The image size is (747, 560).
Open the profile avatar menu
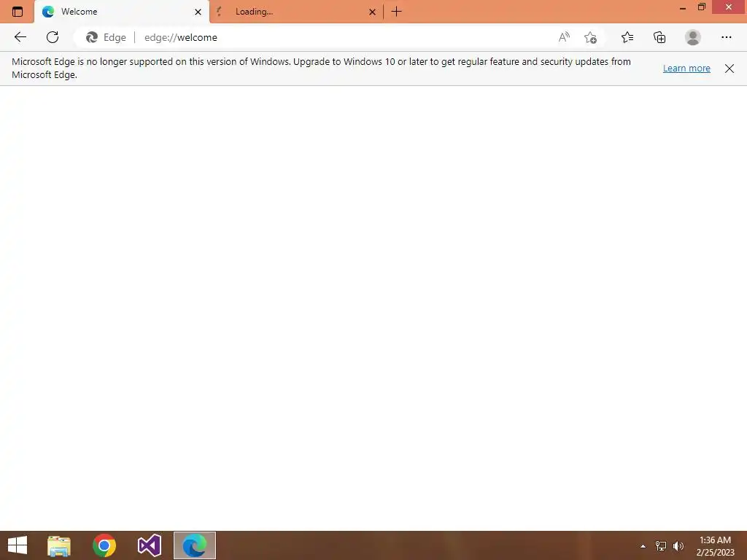[x=693, y=37]
